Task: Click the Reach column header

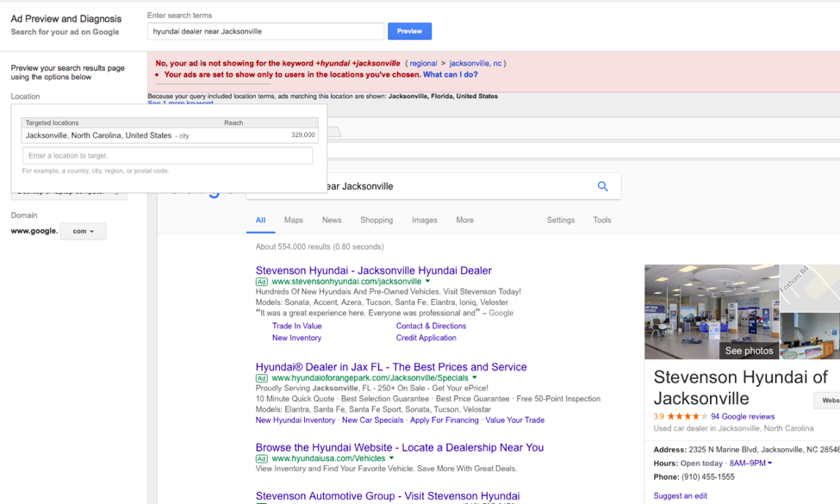Action: (x=233, y=122)
